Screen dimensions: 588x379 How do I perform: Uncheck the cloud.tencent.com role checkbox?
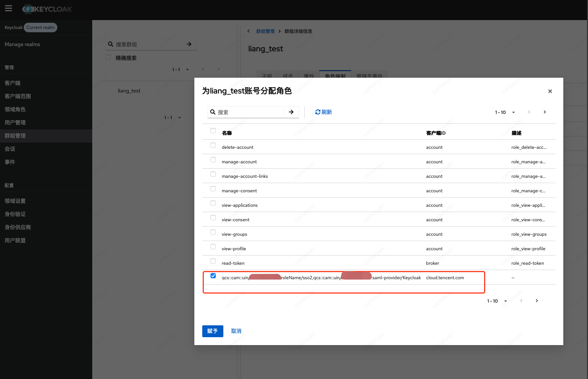[213, 276]
